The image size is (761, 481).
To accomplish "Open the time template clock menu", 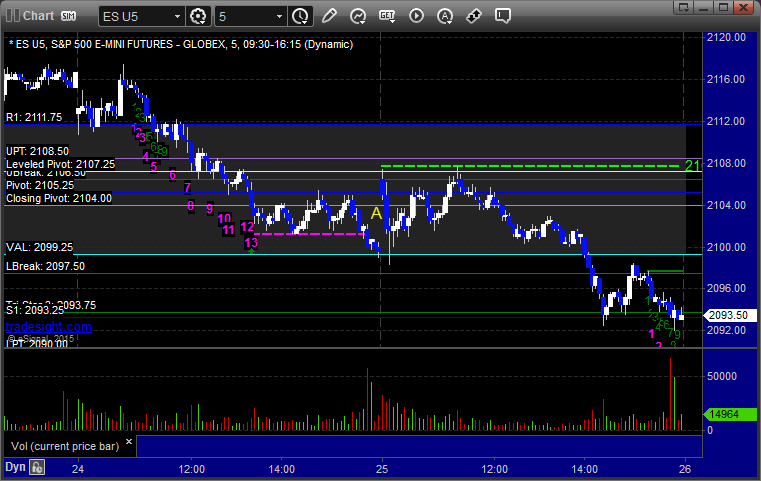I will click(x=300, y=17).
